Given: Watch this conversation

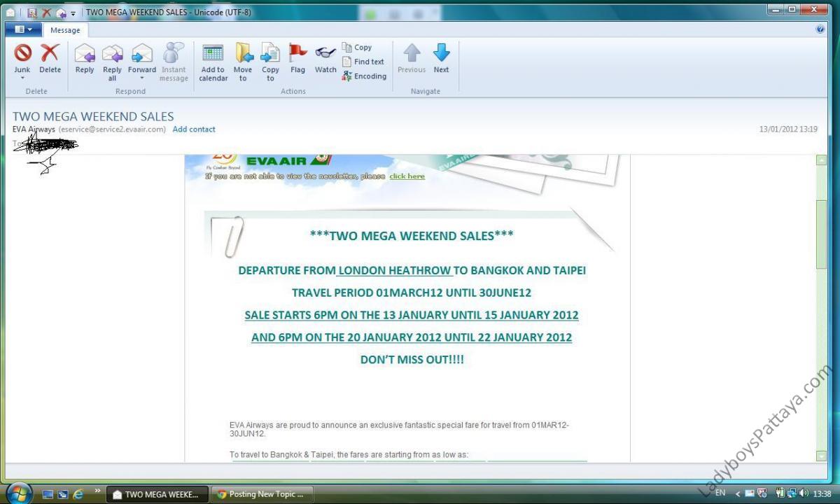Looking at the screenshot, I should (325, 58).
